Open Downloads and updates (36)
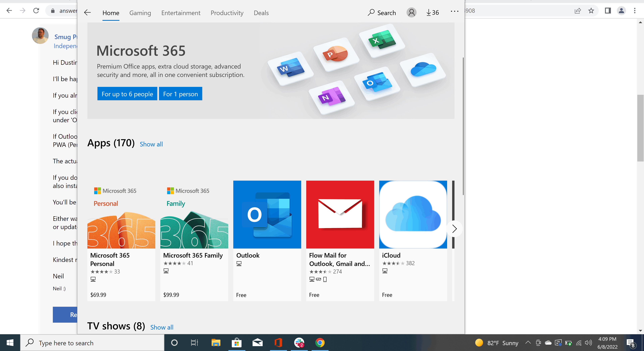This screenshot has height=351, width=644. pos(433,13)
